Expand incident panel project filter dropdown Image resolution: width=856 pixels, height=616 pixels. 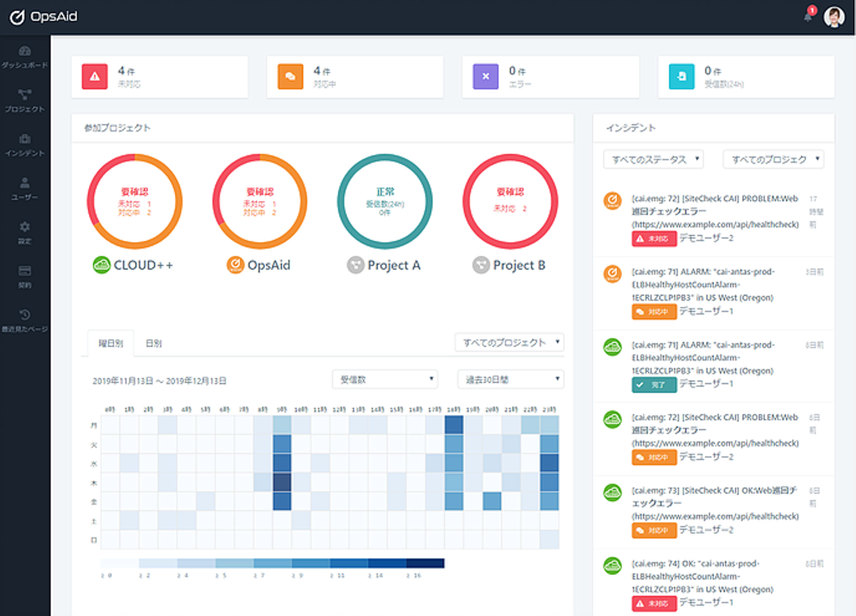click(773, 159)
